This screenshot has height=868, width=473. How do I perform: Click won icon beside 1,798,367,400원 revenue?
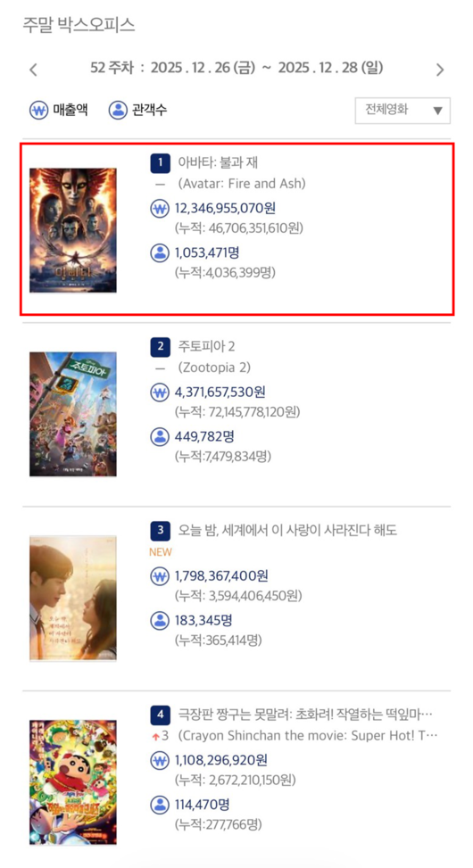tap(160, 577)
